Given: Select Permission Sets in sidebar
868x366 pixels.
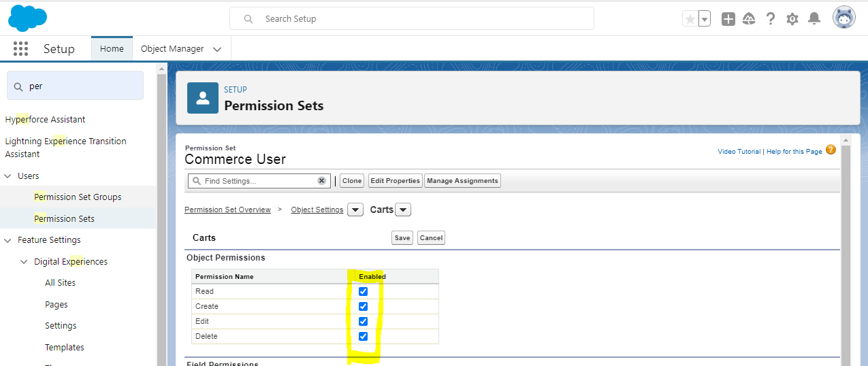Looking at the screenshot, I should pyautogui.click(x=64, y=218).
